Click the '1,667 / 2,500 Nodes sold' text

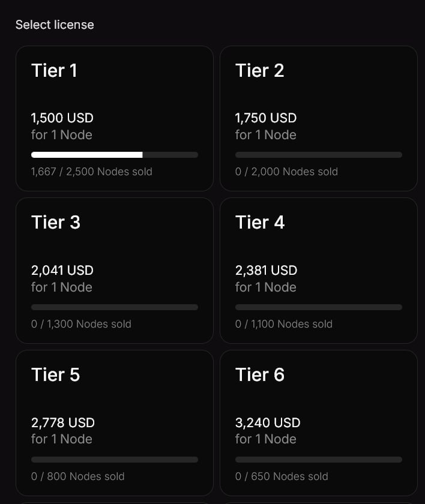(92, 172)
